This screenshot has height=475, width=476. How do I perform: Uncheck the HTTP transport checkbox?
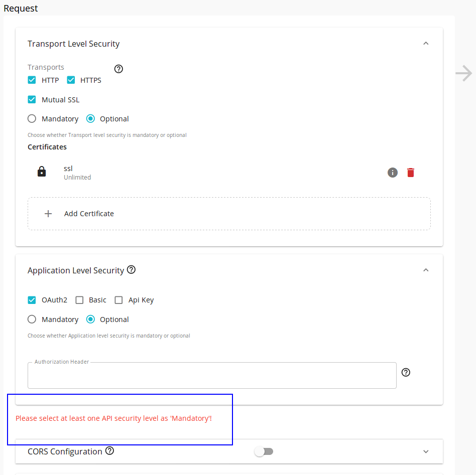pyautogui.click(x=32, y=80)
